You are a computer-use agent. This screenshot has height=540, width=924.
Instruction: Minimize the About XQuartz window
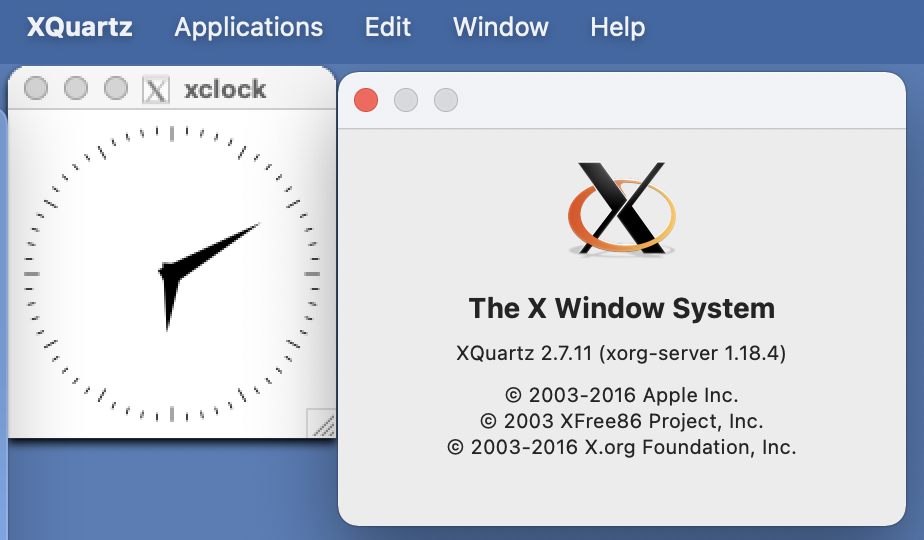click(406, 100)
